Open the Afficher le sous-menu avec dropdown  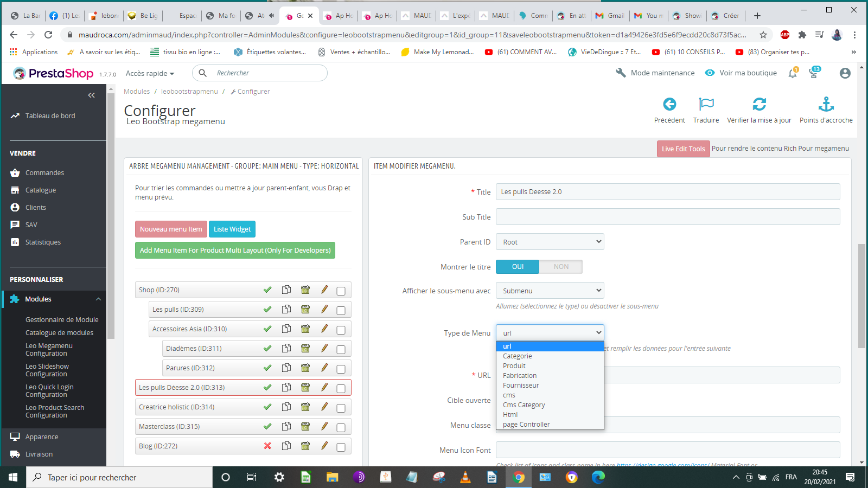(550, 291)
